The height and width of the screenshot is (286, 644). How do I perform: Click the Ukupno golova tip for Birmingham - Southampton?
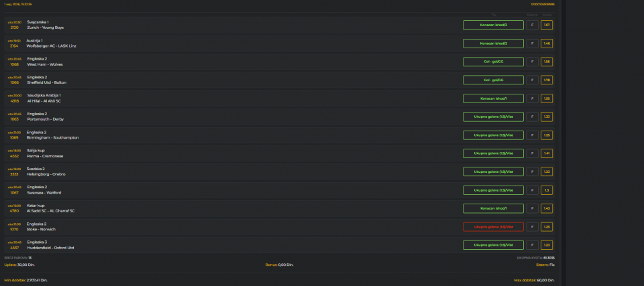tap(493, 135)
